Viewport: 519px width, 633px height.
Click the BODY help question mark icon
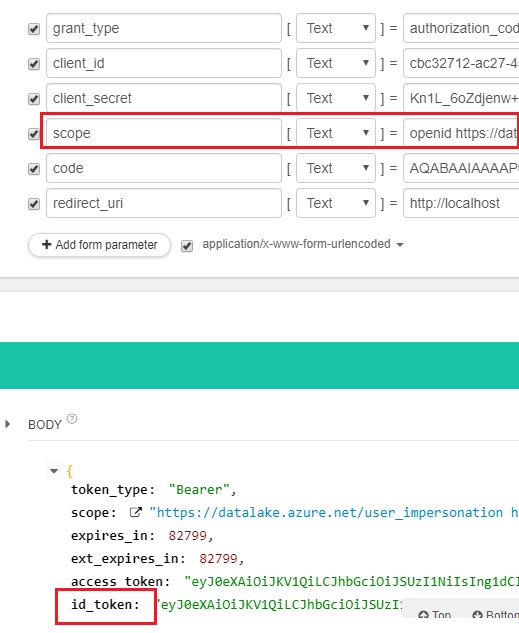tap(72, 419)
